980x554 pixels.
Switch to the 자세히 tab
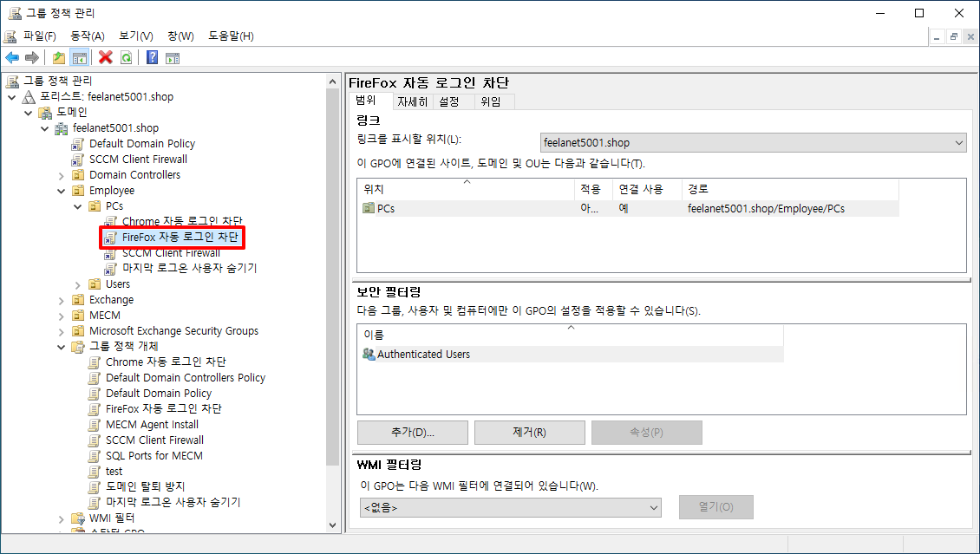[x=413, y=101]
